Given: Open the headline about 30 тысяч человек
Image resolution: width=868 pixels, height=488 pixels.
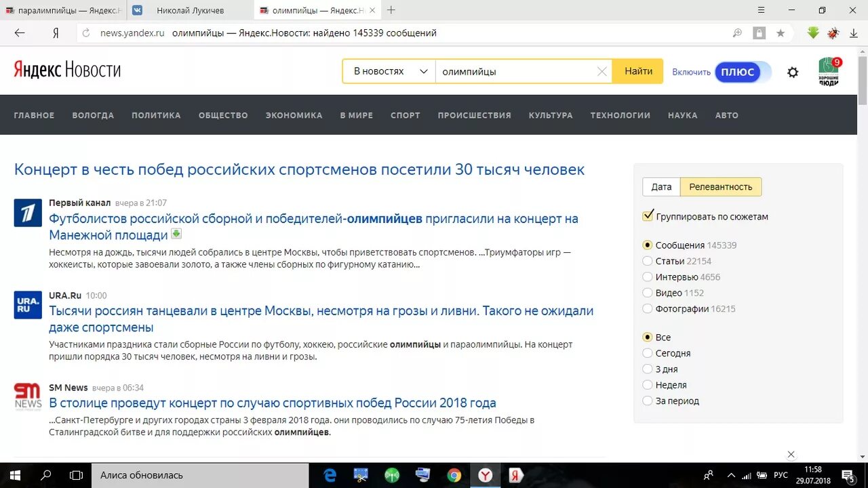Looking at the screenshot, I should click(x=299, y=169).
